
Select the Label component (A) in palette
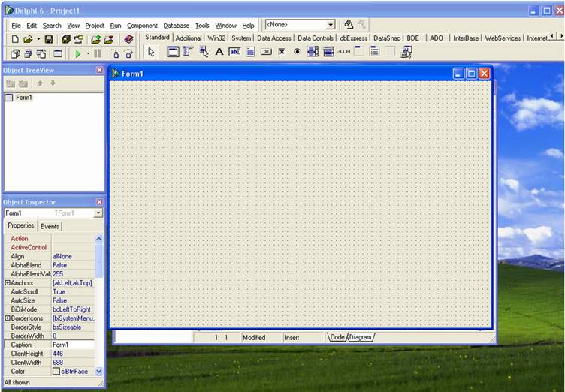point(219,52)
